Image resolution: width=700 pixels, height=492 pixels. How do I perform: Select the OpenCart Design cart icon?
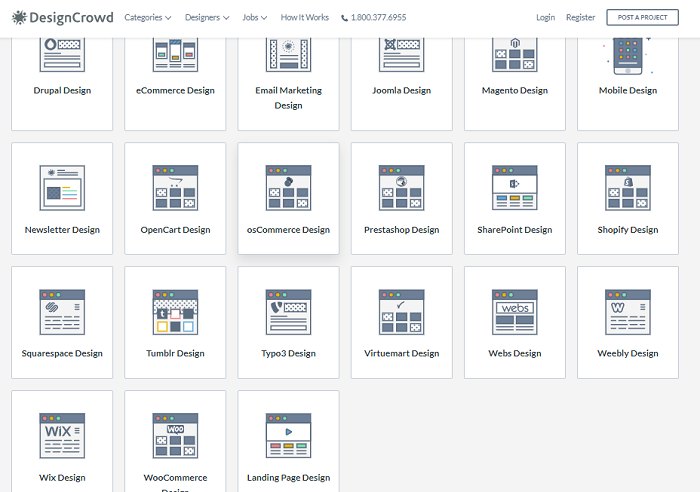click(x=175, y=188)
